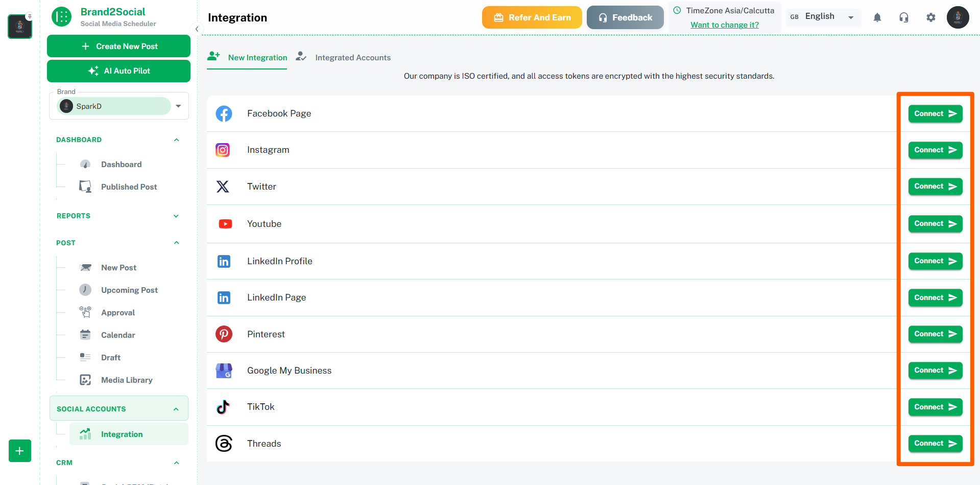Collapse the CRM section
The image size is (980, 485).
point(177,463)
